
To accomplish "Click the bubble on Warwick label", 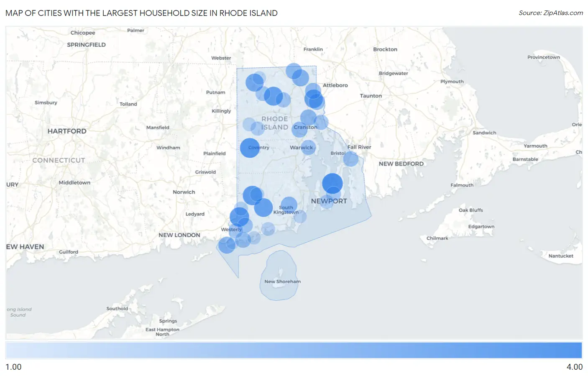I will click(308, 147).
